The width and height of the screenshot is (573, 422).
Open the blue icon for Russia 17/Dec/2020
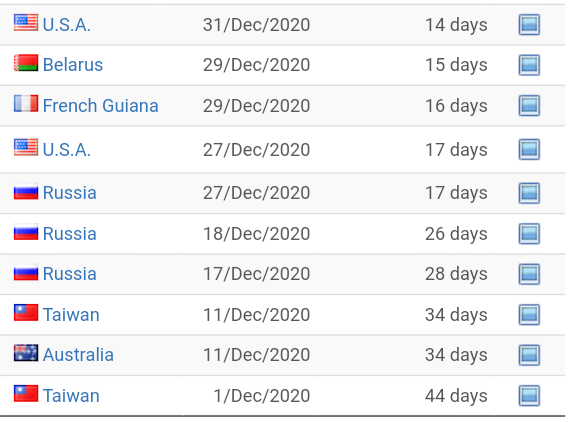pos(529,274)
